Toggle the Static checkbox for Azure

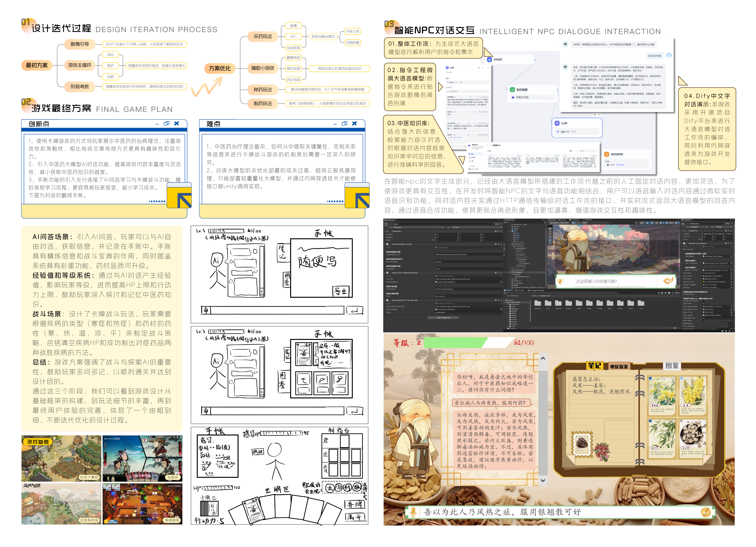tap(493, 224)
